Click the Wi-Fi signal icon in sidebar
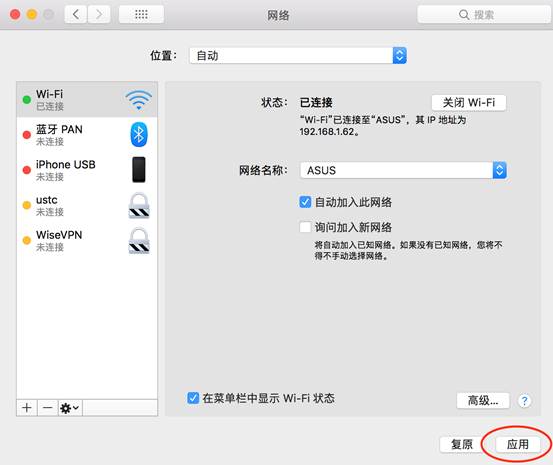This screenshot has height=465, width=553. (139, 100)
